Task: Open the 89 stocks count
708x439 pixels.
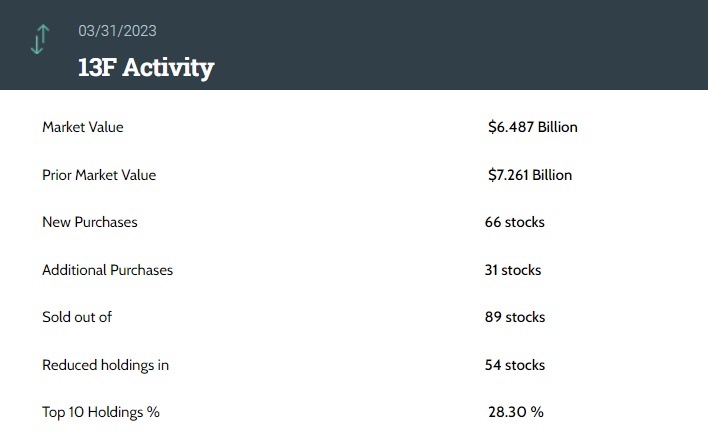Action: click(514, 317)
